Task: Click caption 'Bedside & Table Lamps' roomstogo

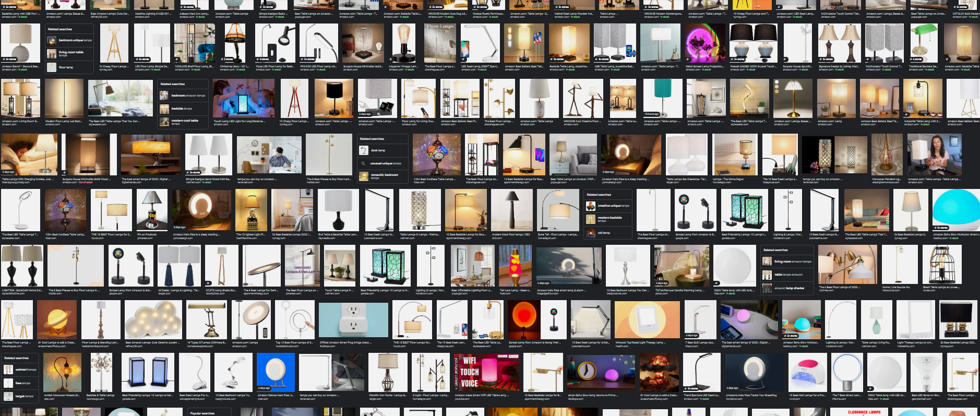Action: [100, 395]
